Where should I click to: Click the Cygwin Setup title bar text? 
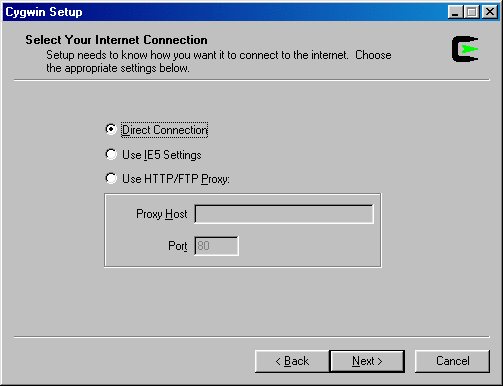click(44, 12)
